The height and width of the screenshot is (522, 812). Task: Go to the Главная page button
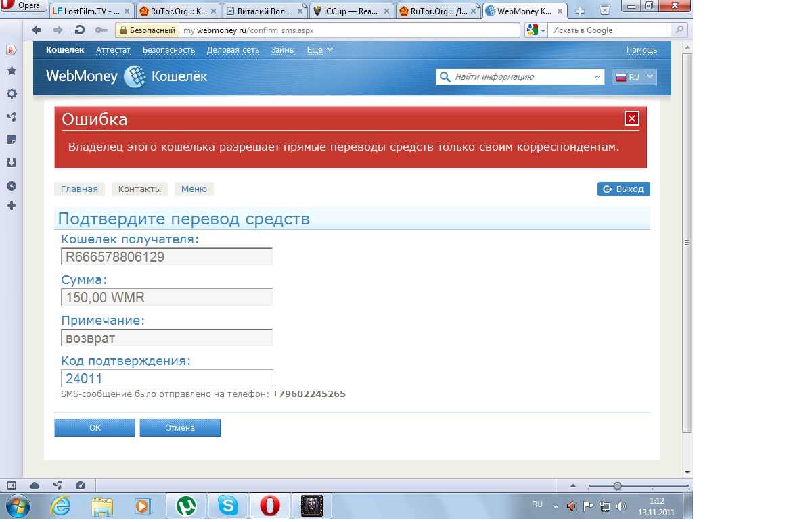[79, 189]
